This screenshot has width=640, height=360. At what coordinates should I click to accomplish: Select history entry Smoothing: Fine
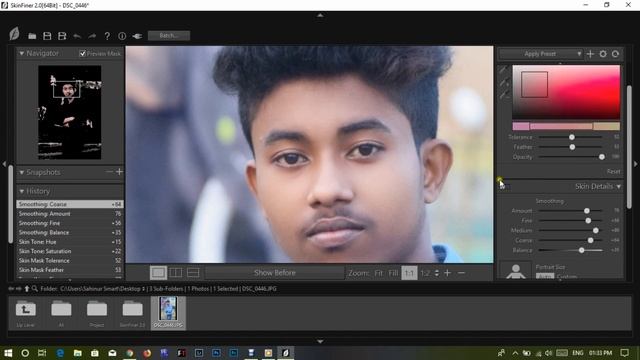[x=70, y=223]
